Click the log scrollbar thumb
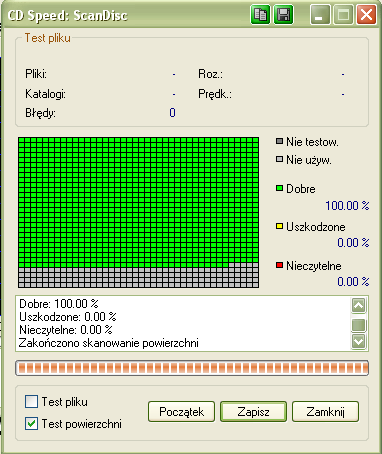 [x=358, y=325]
